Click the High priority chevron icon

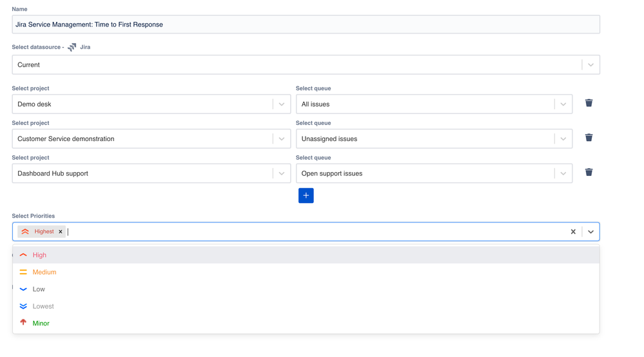point(23,255)
